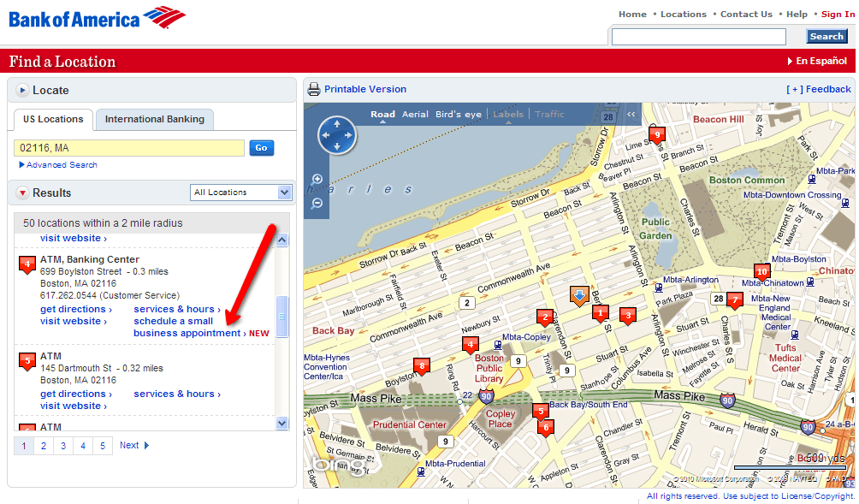The image size is (859, 504).
Task: Collapse the map toolbar with double-arrow
Action: [x=631, y=114]
